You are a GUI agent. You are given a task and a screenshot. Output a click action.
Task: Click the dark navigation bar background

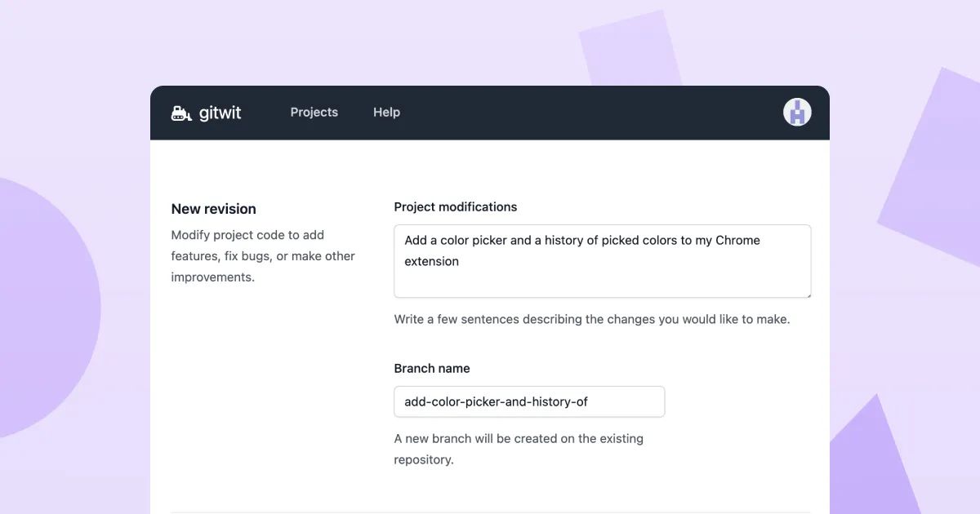tap(572, 112)
